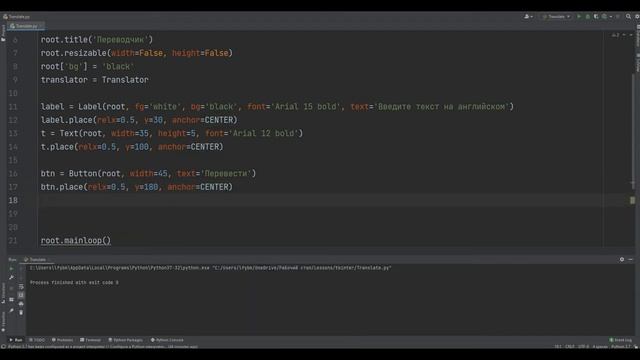Screen dimensions: 640x360
Task: Open the Python Packages tool window
Action: tap(126, 340)
